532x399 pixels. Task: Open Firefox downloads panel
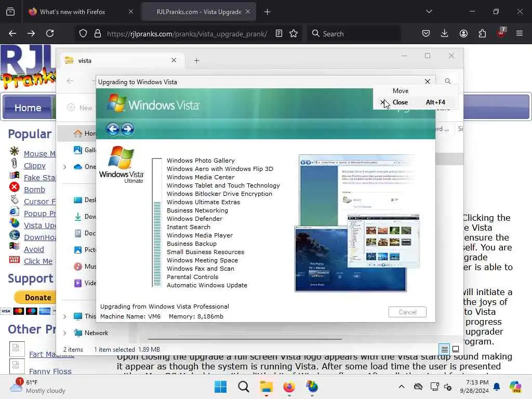pos(445,33)
